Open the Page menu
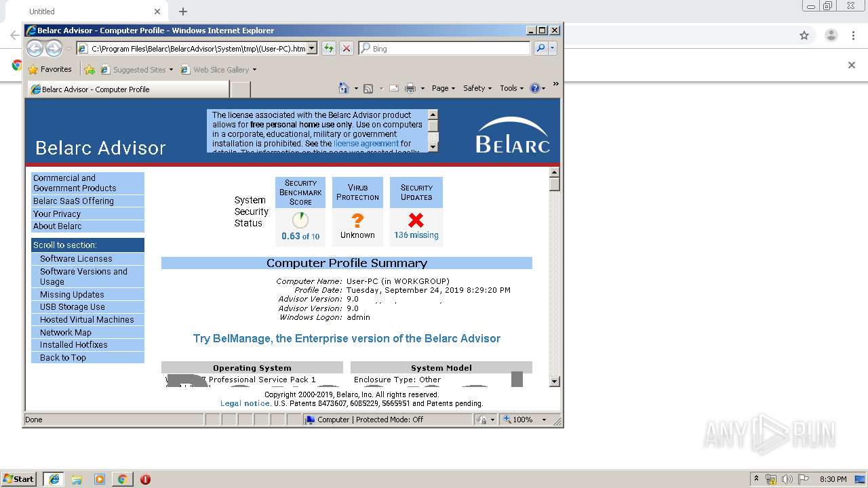 (443, 88)
